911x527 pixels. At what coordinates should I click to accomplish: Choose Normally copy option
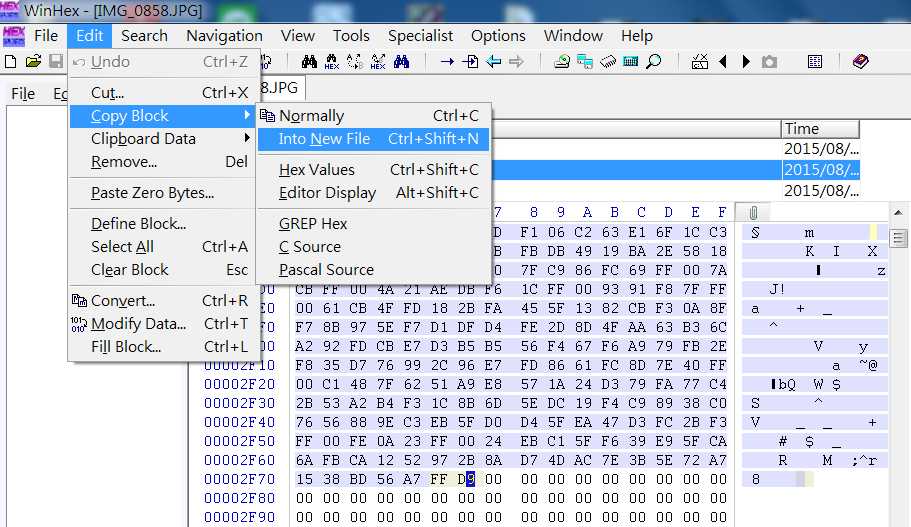(374, 116)
